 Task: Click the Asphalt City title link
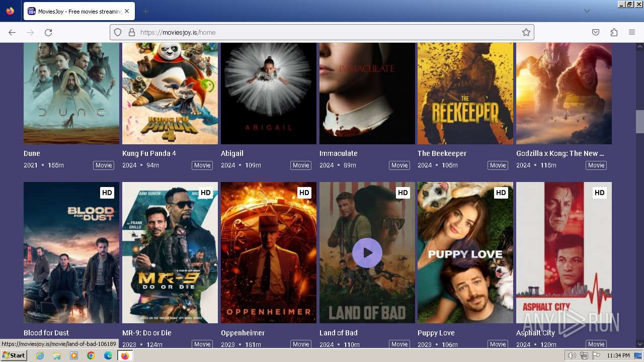[535, 333]
